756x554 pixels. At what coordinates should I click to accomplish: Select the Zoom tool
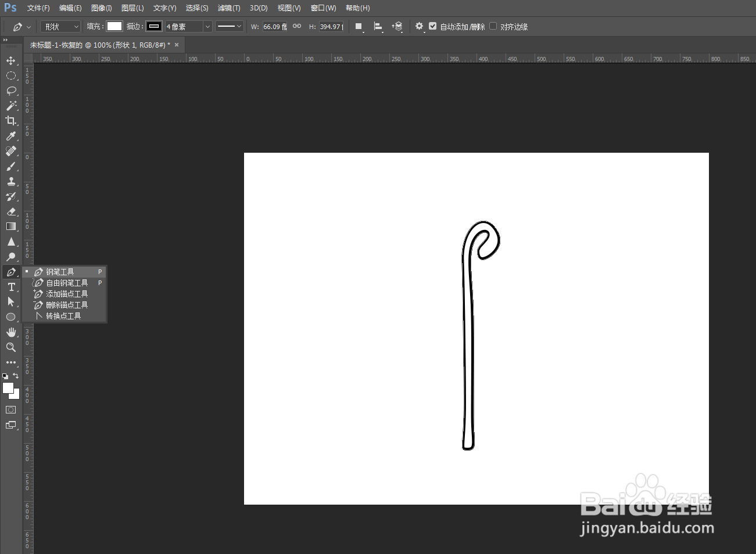[x=10, y=347]
